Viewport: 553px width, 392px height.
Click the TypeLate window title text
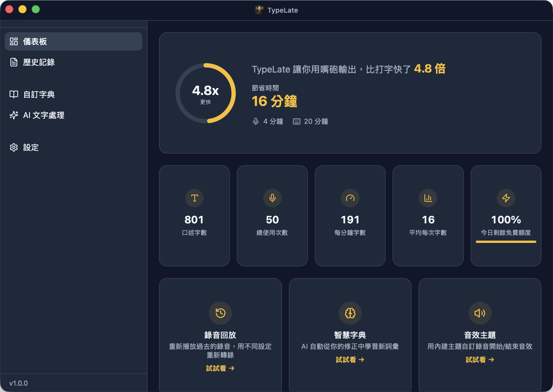tap(283, 10)
